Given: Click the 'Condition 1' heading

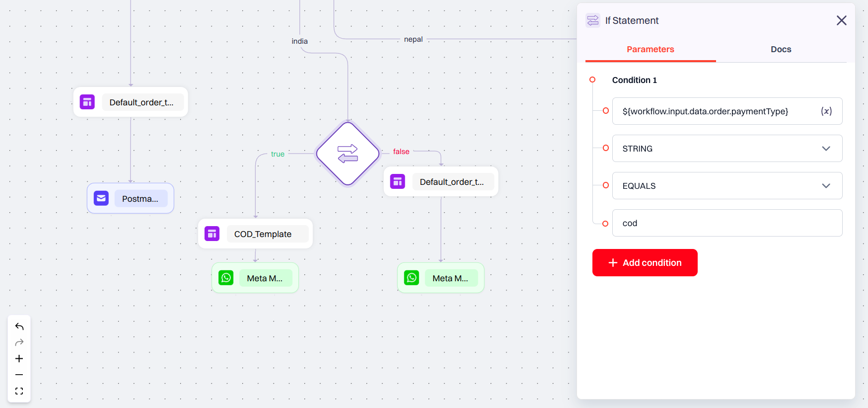Looking at the screenshot, I should (x=634, y=80).
